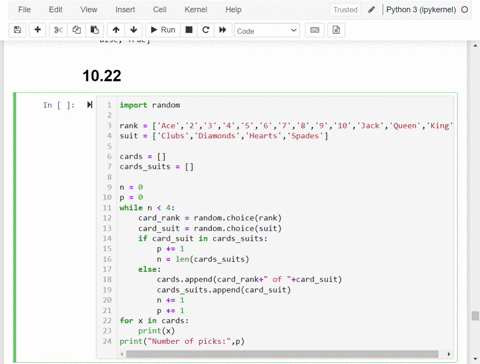480x364 pixels.
Task: Click the 'cards = []' line
Action: pos(143,156)
